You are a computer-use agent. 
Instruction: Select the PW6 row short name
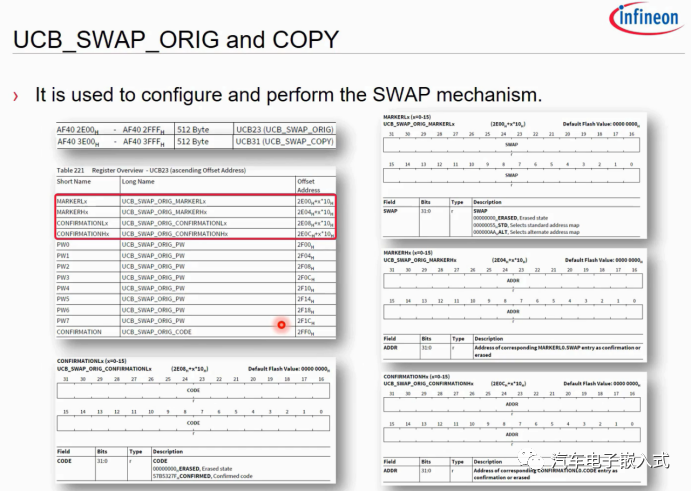(63, 310)
